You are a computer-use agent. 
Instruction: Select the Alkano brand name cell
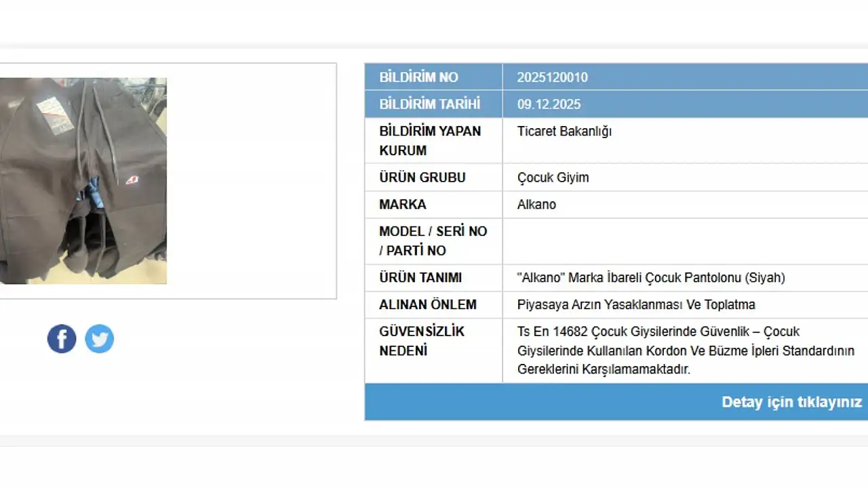coord(536,204)
